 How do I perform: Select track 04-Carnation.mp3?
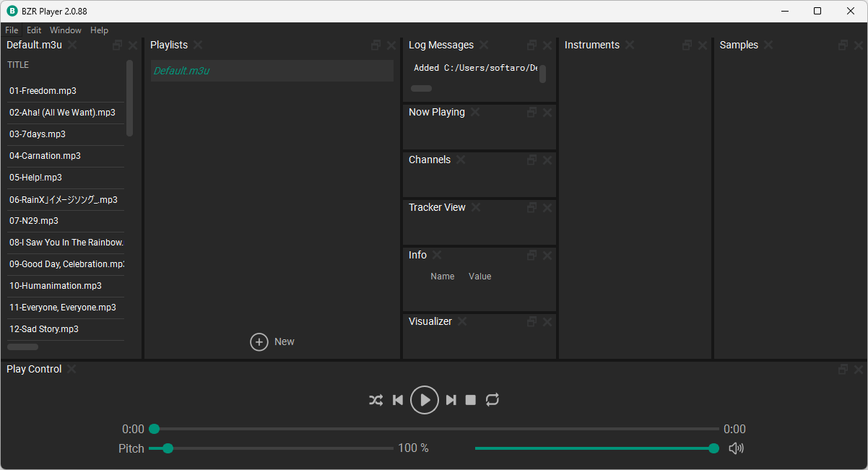tap(45, 156)
